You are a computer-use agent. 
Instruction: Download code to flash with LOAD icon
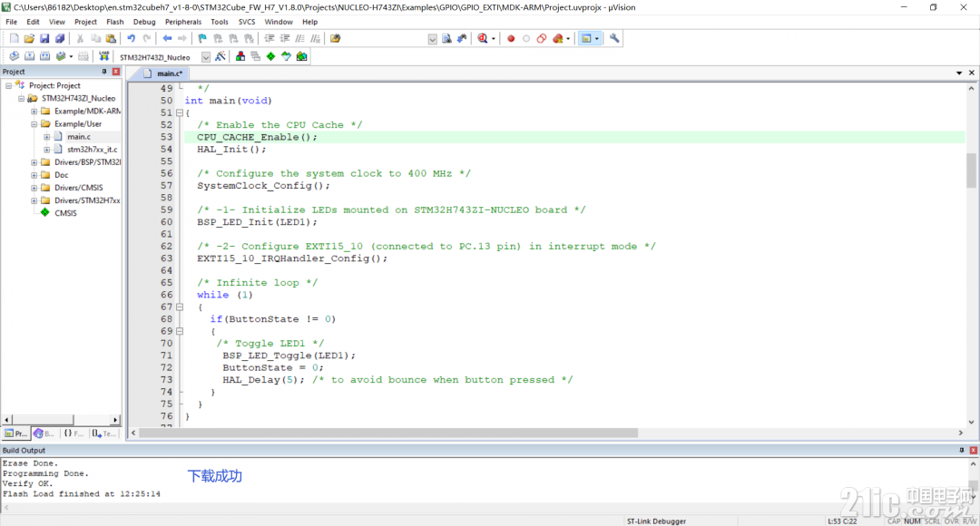coord(103,56)
